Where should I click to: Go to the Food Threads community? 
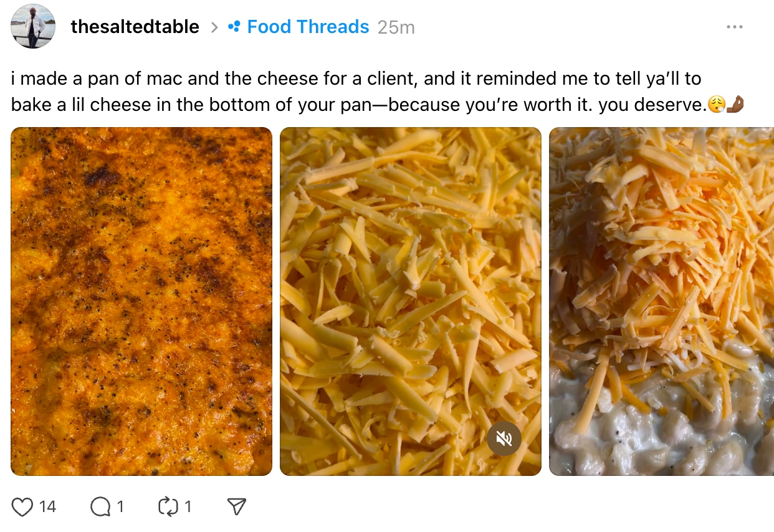tap(308, 27)
